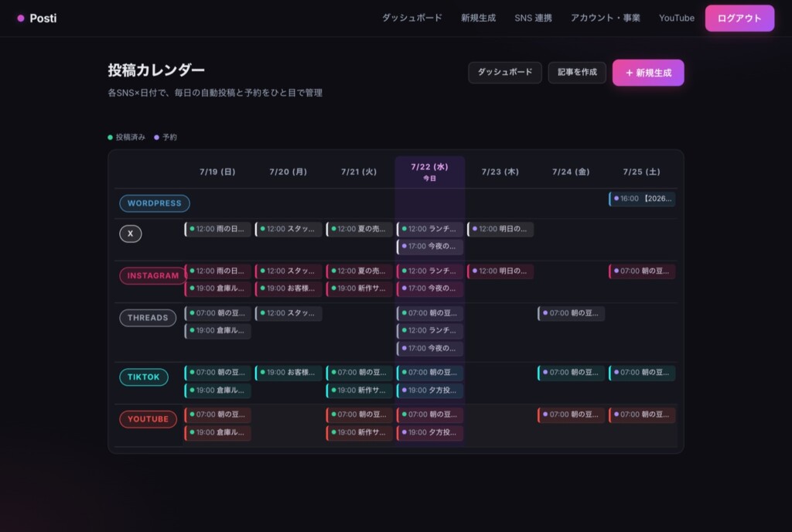Click the ダッシュボード button beside 記事を作成
Screen dimensions: 792x532
505,72
